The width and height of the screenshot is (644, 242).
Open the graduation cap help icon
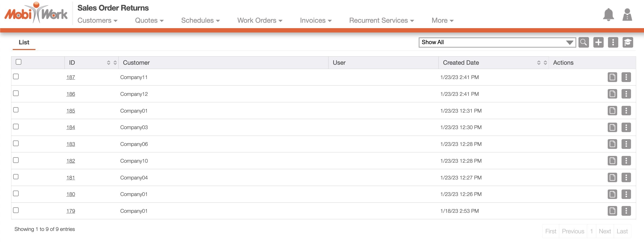[627, 42]
